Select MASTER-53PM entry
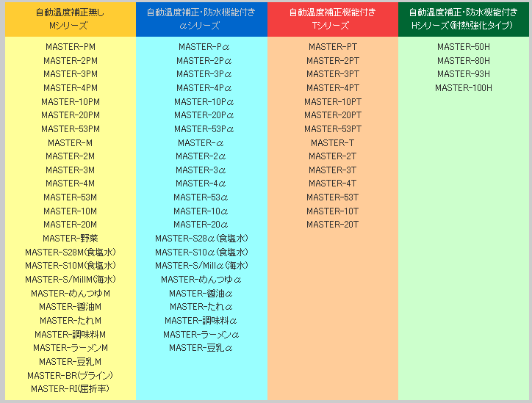Viewport: 532px width, 403px height. point(71,128)
